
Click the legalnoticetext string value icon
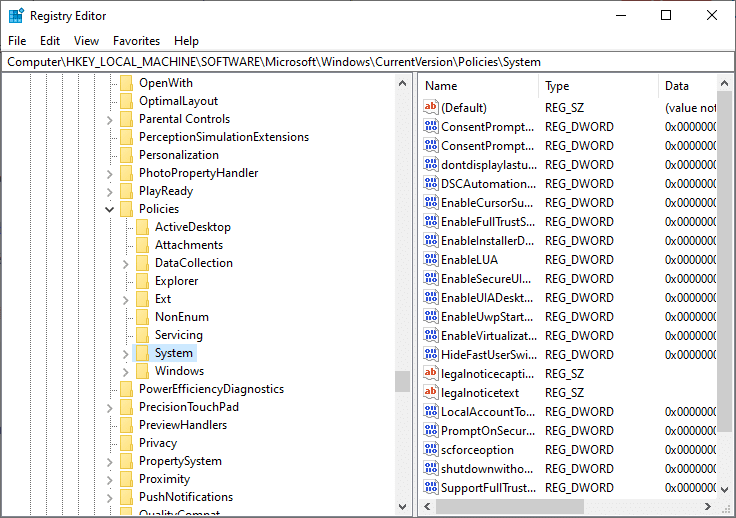pos(430,392)
